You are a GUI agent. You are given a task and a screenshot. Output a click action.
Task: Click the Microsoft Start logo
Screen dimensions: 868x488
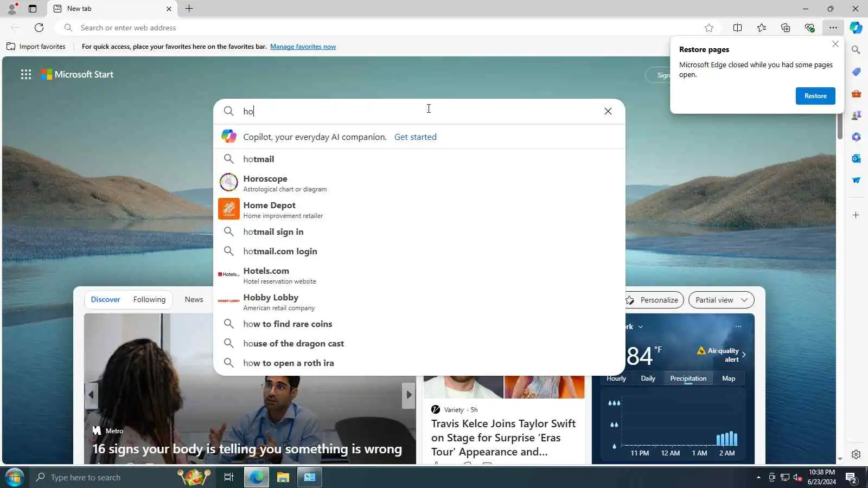[x=77, y=74]
